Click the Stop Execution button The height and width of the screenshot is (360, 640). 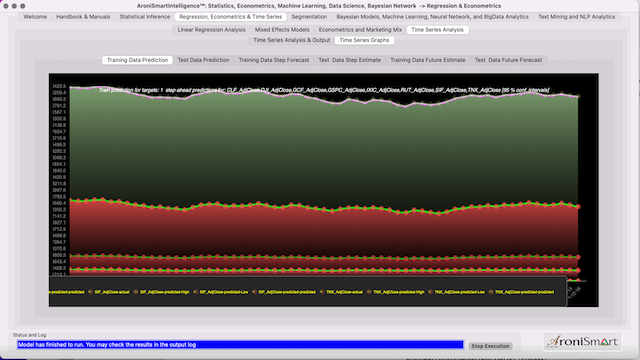click(490, 346)
